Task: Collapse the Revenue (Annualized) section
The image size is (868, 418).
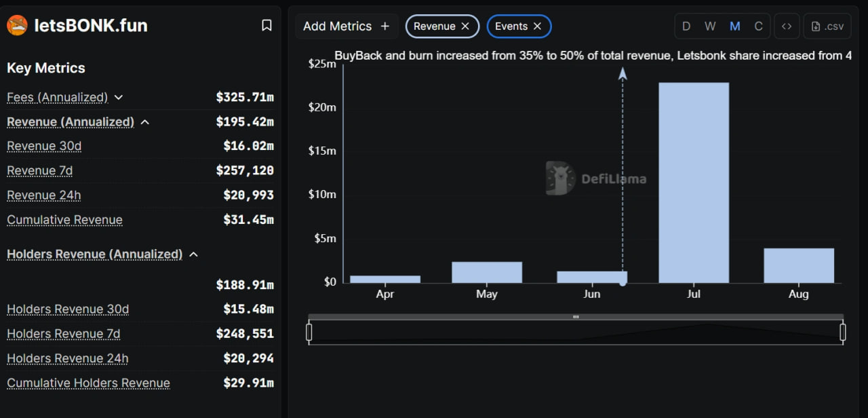Action: (x=144, y=122)
